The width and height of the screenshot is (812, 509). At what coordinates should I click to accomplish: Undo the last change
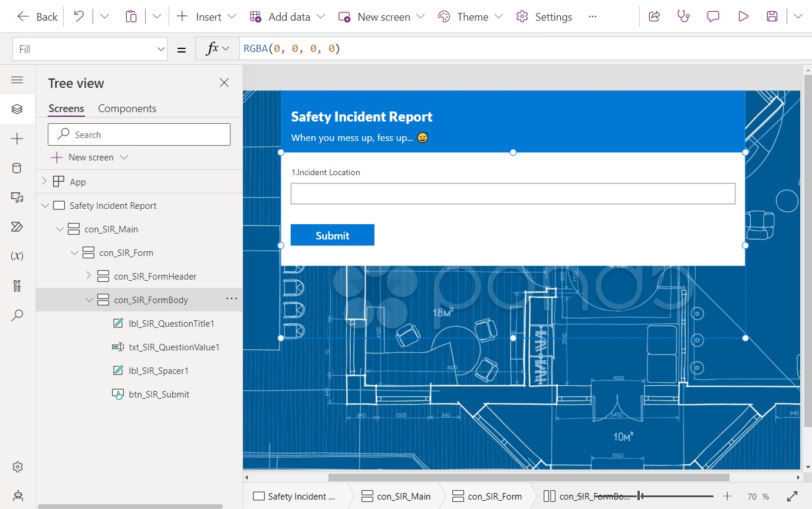point(78,16)
